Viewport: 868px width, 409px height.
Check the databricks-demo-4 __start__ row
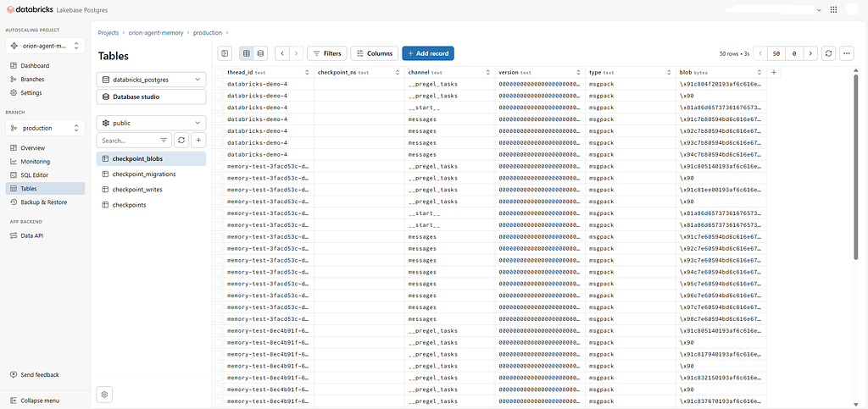click(x=218, y=108)
